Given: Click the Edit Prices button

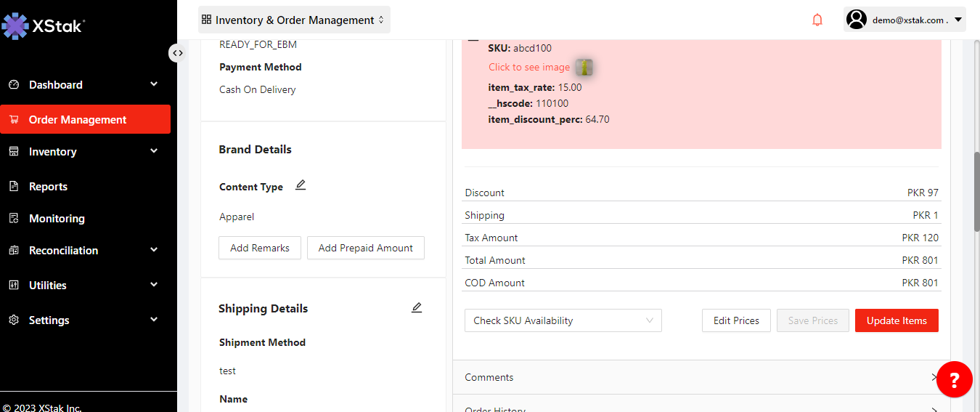Looking at the screenshot, I should (736, 320).
